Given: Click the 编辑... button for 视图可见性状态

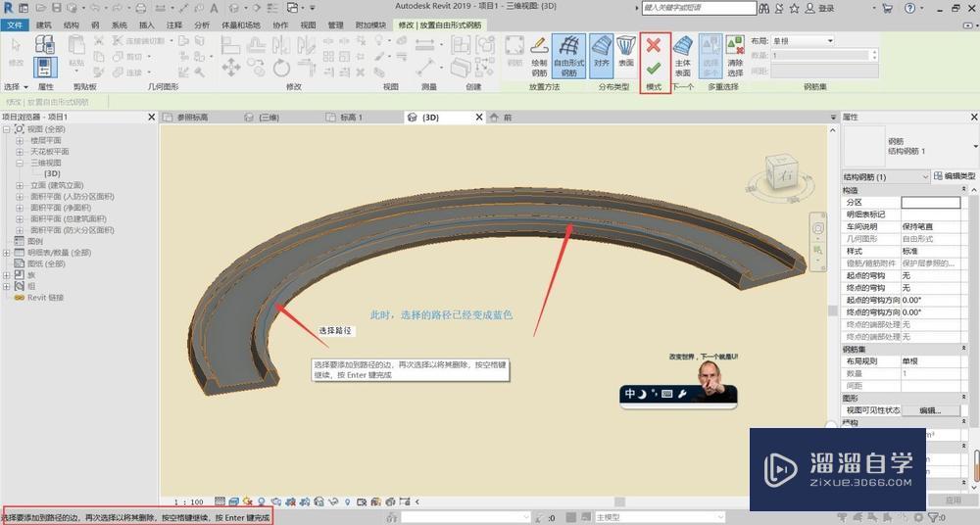Looking at the screenshot, I should [x=930, y=410].
